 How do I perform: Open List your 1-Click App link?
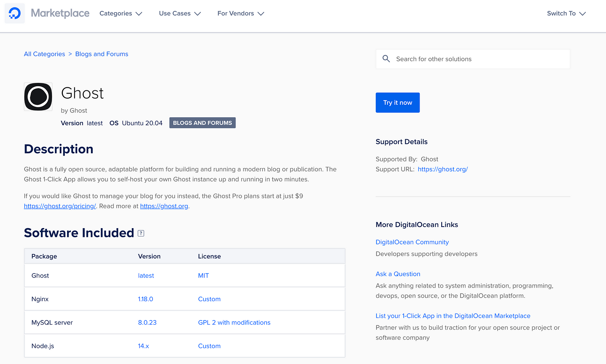pos(453,316)
